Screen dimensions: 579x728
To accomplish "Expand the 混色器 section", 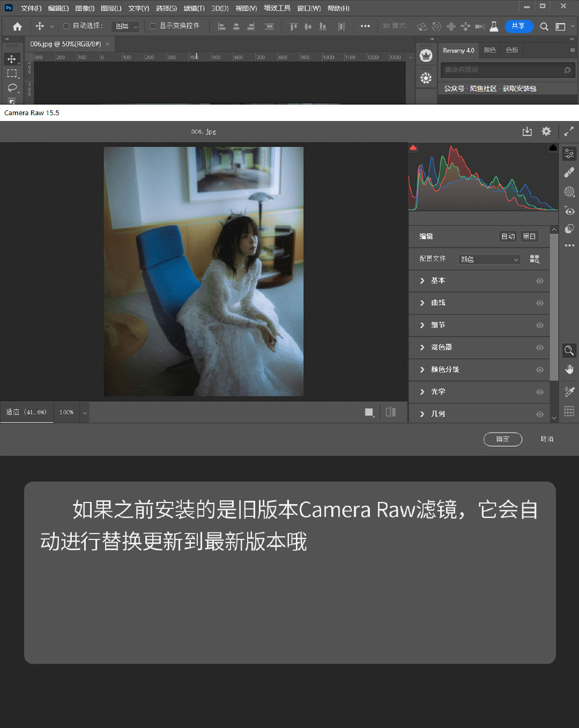I will click(x=479, y=348).
